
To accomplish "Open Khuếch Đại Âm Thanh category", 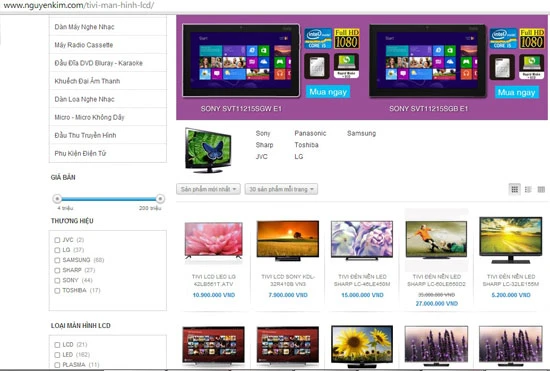I will [108, 81].
